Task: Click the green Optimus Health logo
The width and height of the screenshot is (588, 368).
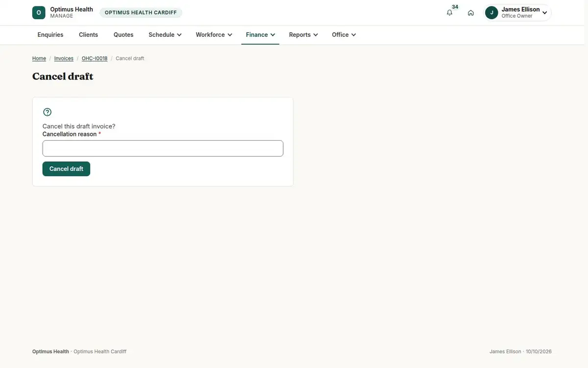Action: coord(39,13)
